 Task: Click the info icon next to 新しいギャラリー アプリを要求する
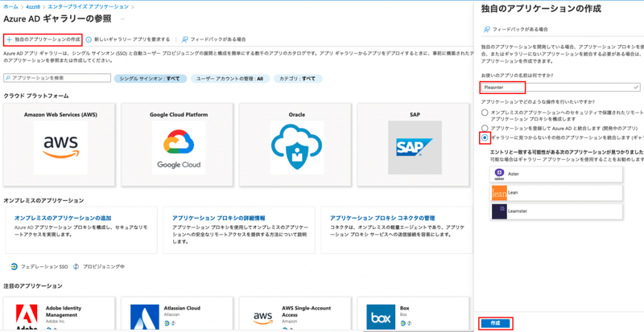(x=89, y=39)
